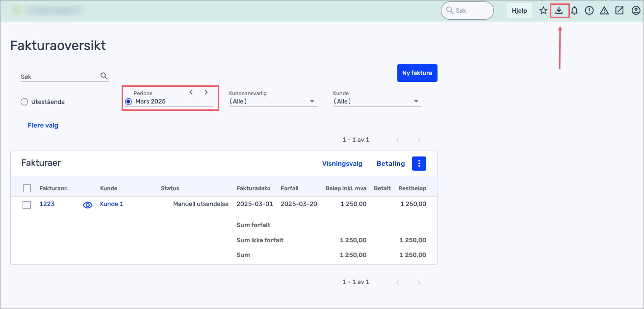Image resolution: width=644 pixels, height=309 pixels.
Task: Click the Hjelp button
Action: (x=519, y=10)
